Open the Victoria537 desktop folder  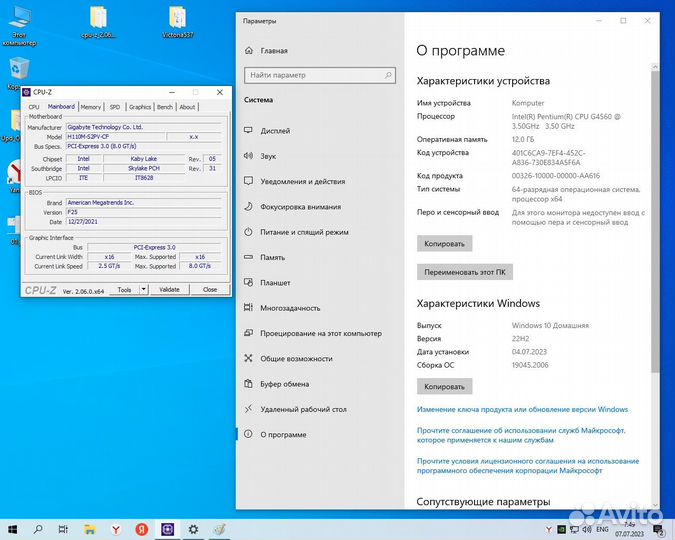point(177,22)
